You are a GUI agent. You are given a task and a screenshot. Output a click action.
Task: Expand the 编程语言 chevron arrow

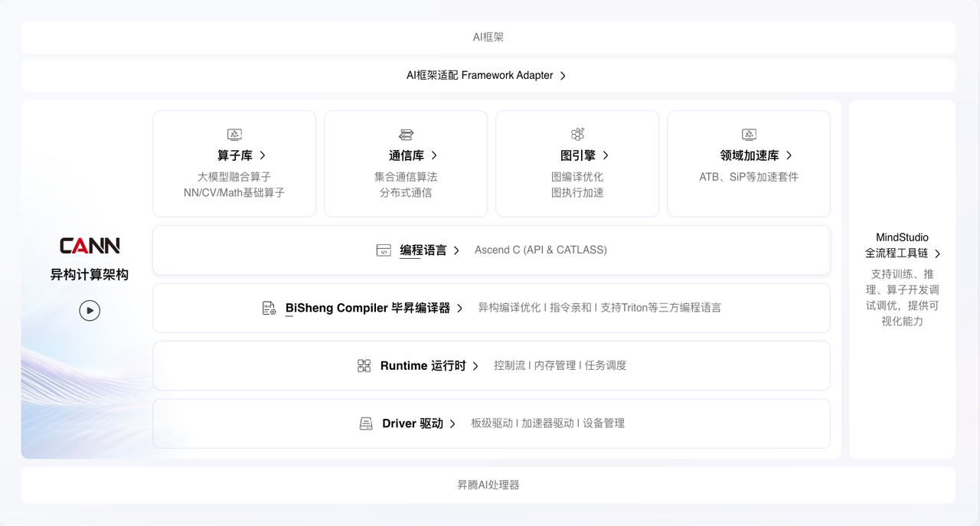456,250
